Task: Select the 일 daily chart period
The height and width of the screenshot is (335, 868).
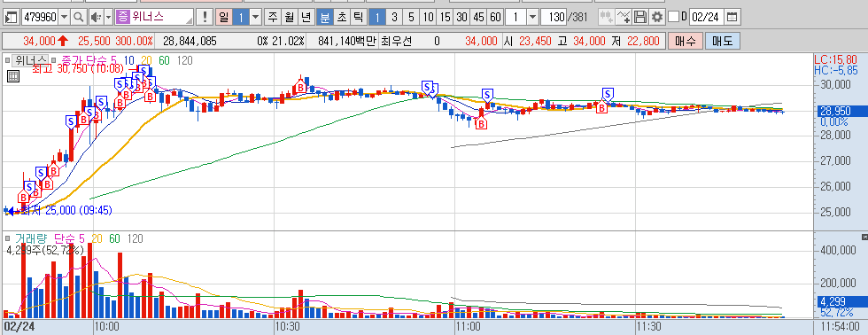Action: (x=223, y=17)
